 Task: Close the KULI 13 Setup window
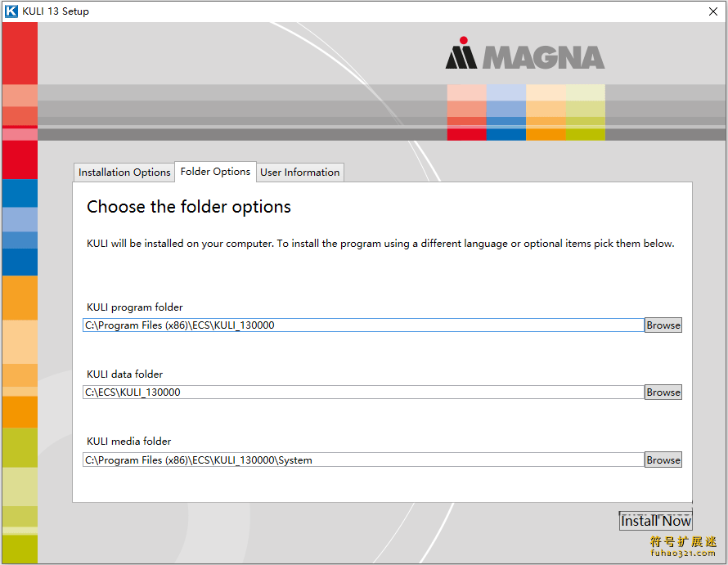click(x=713, y=11)
